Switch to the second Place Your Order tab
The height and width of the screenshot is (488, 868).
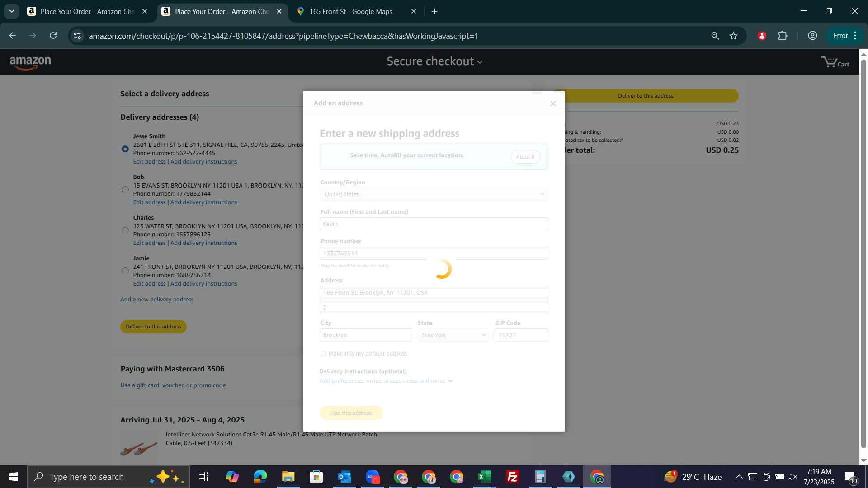tap(222, 11)
